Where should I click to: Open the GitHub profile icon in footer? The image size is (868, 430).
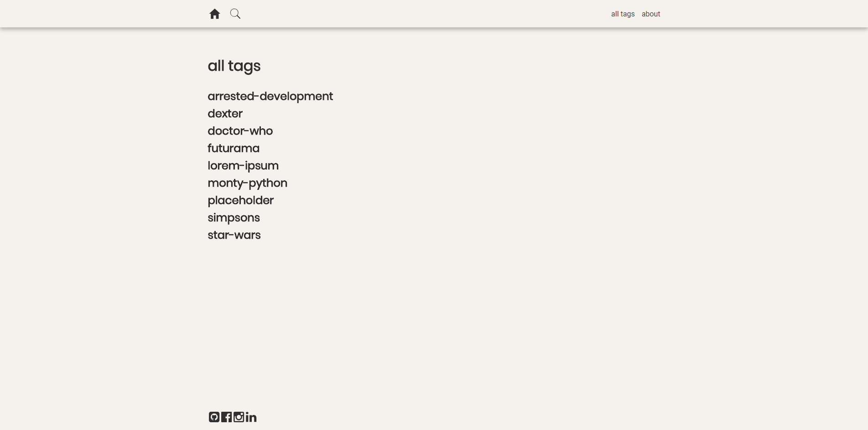coord(214,417)
